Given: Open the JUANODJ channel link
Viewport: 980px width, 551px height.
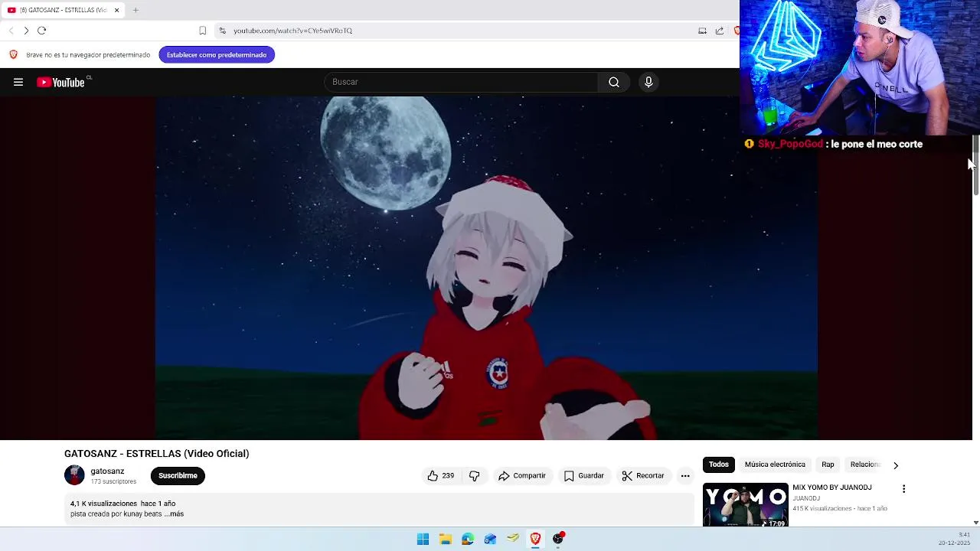Looking at the screenshot, I should point(806,498).
